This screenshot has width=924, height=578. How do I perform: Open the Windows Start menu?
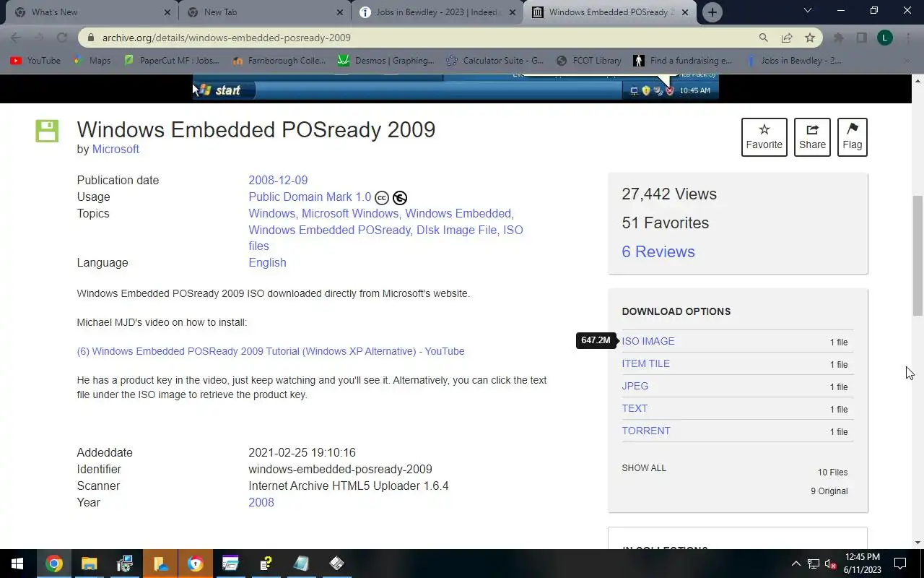pos(17,564)
